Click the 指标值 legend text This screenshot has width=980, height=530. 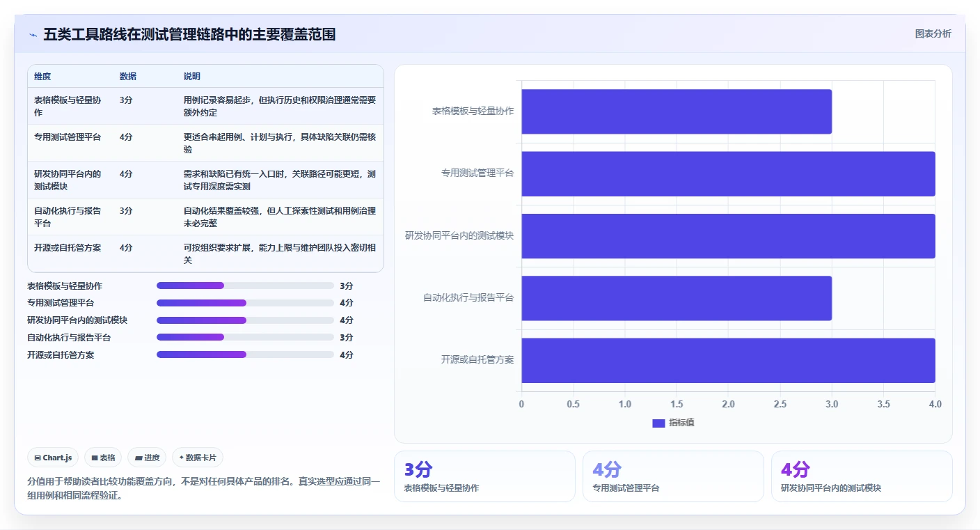[x=681, y=423]
